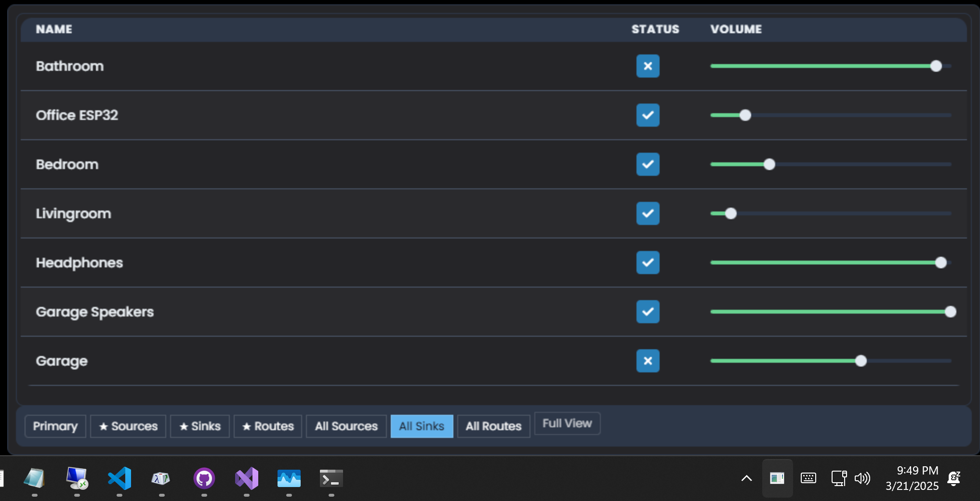Open Visual Studio Code from the taskbar

pyautogui.click(x=119, y=478)
